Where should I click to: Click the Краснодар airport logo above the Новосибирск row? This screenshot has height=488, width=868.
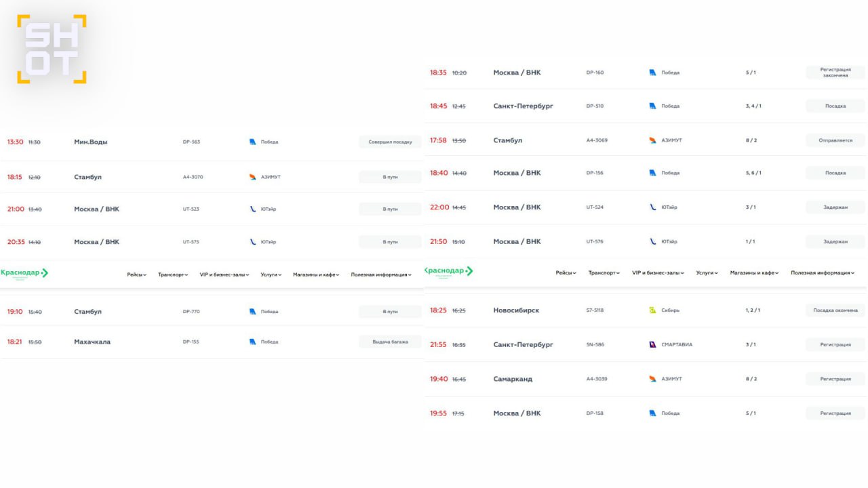448,271
